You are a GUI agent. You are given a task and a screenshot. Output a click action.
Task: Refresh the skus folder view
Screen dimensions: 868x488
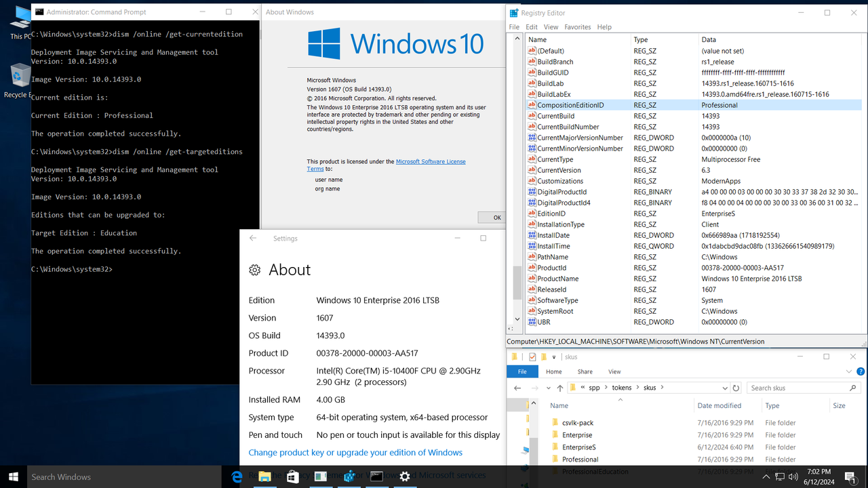click(x=736, y=388)
